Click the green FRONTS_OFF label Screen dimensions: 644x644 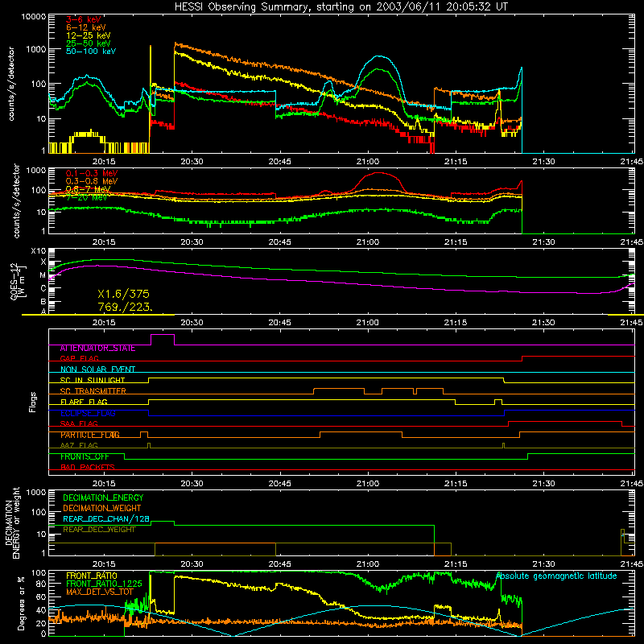click(x=85, y=456)
